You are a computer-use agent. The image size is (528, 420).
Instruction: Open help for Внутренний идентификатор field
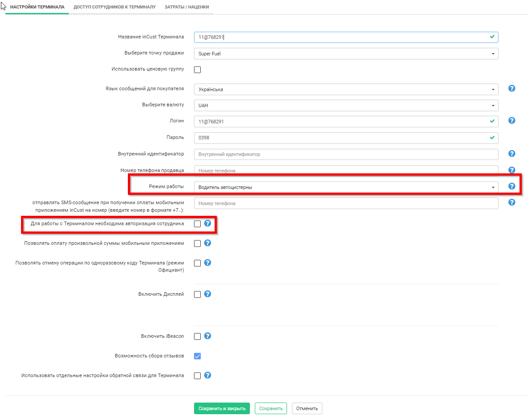tap(512, 154)
